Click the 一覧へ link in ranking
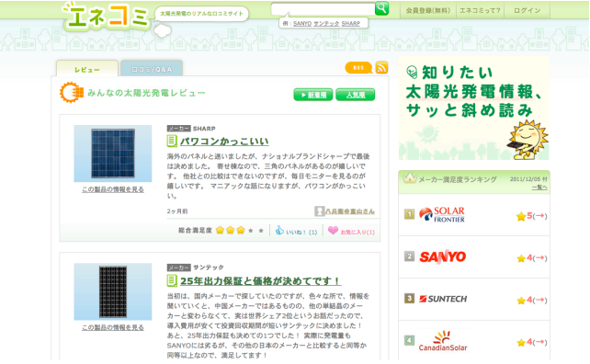 pyautogui.click(x=539, y=188)
